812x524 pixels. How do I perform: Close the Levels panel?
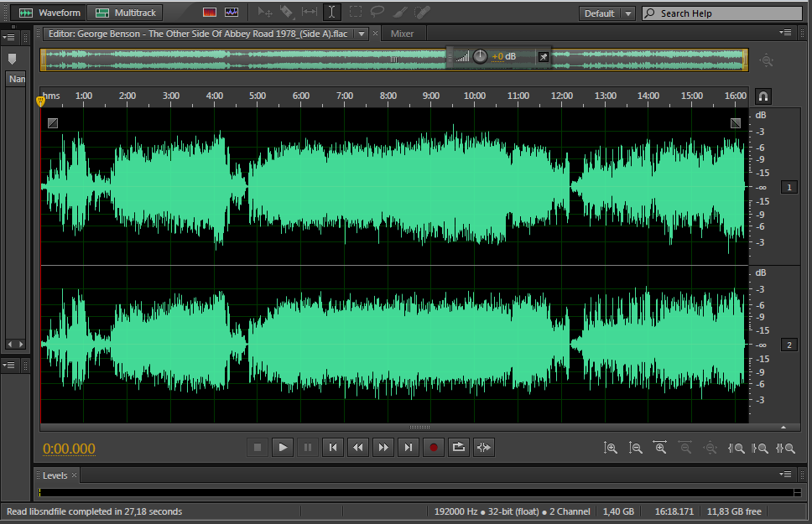coord(74,475)
